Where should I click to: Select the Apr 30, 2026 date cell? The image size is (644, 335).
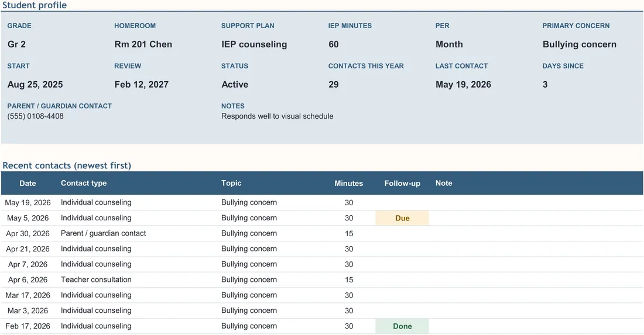pos(28,233)
